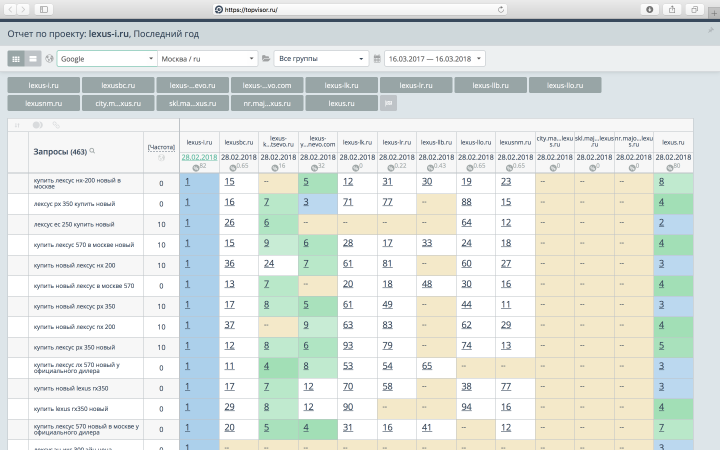
Task: Toggle the lexus-i.ru competitor button
Action: pos(44,85)
